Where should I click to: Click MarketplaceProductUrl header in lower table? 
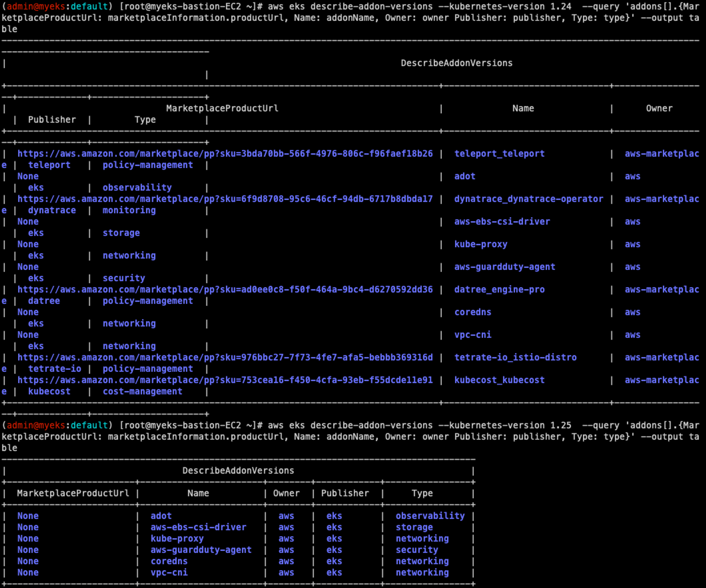(x=73, y=493)
